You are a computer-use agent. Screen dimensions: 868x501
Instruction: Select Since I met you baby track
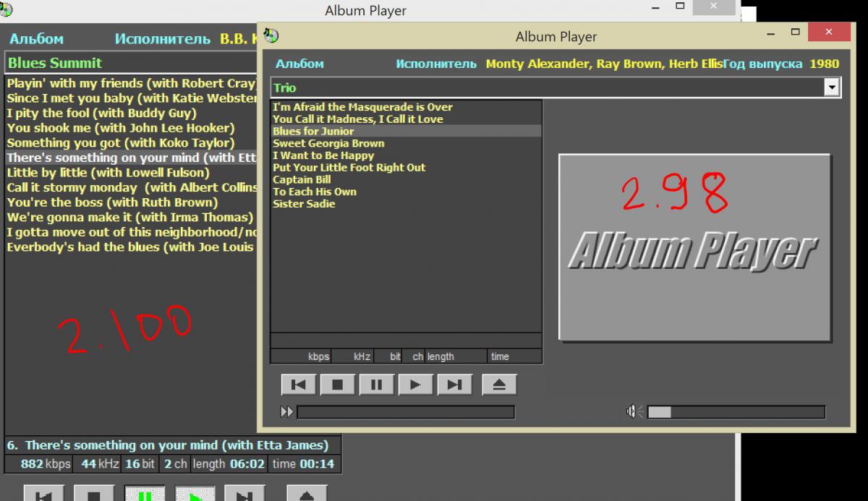[132, 98]
